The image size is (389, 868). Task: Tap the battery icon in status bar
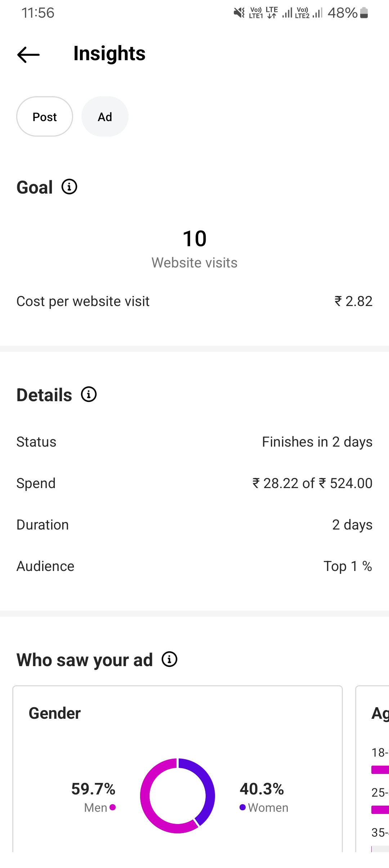coord(364,13)
